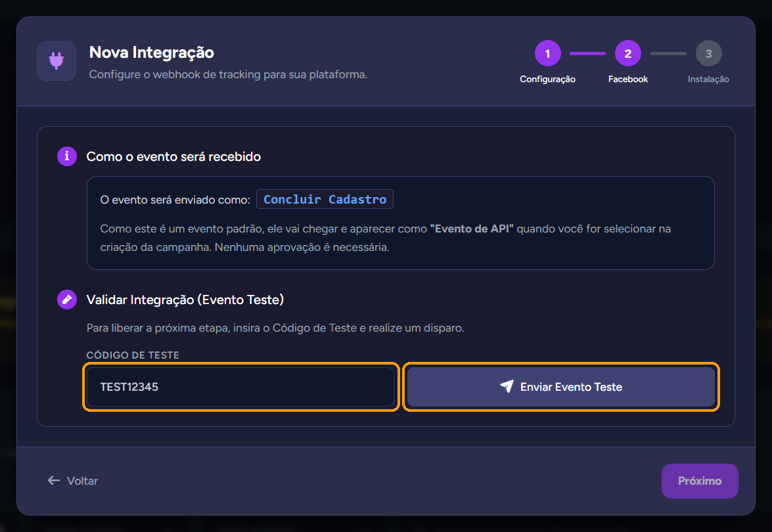
Task: Click the Para liberar a próxima etapa instruction text
Action: (275, 328)
